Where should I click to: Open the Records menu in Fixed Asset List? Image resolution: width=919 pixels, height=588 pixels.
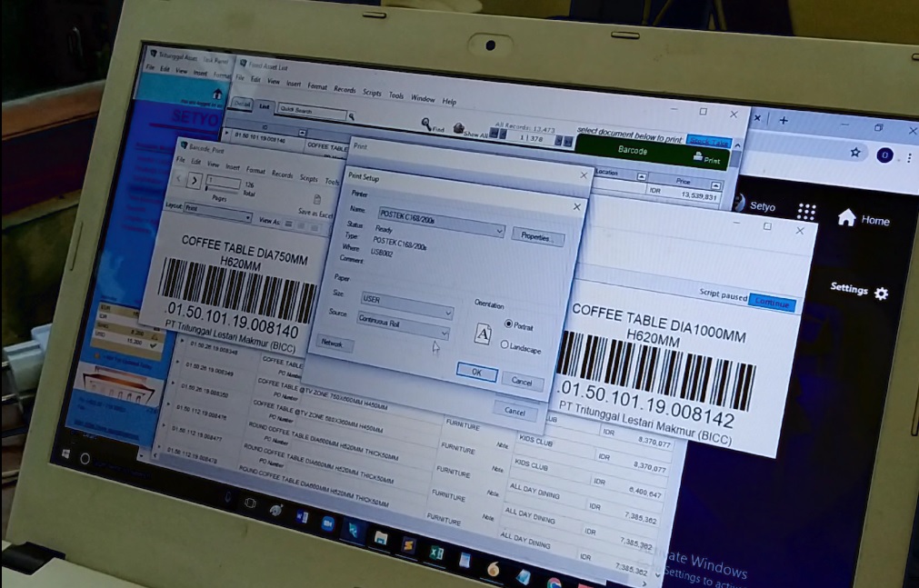(345, 90)
